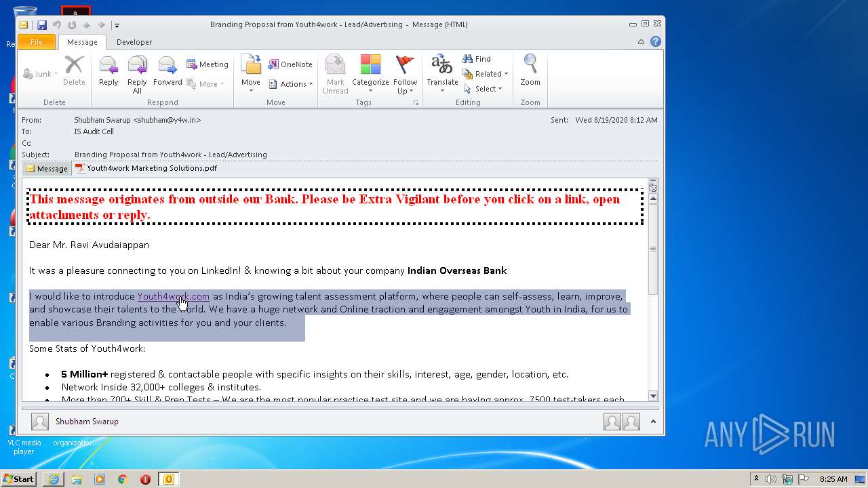Open the Categorize color options
This screenshot has height=488, width=868.
(x=370, y=74)
